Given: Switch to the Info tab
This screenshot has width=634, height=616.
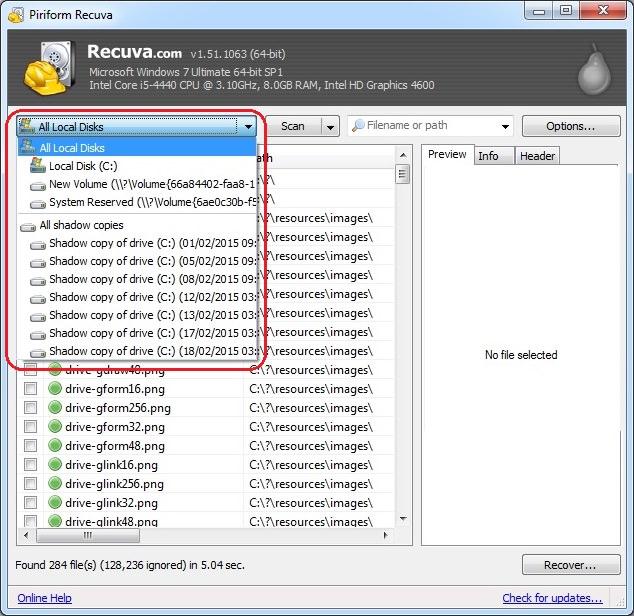Looking at the screenshot, I should pos(493,156).
